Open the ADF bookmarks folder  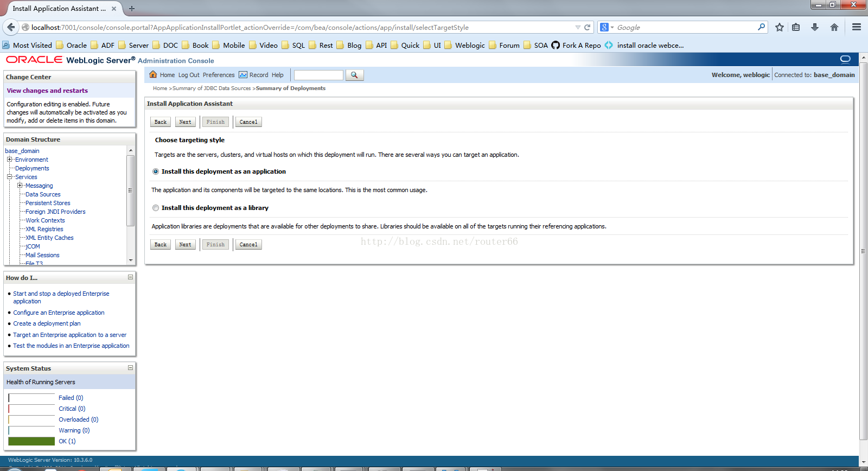pyautogui.click(x=103, y=45)
